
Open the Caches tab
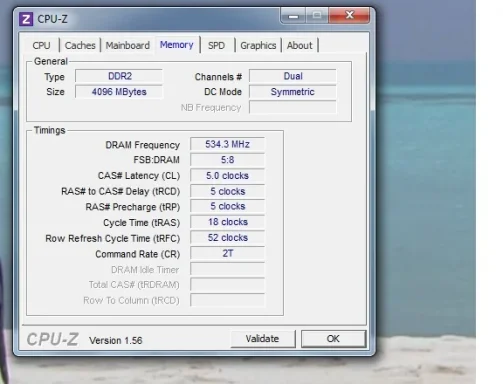[x=80, y=45]
